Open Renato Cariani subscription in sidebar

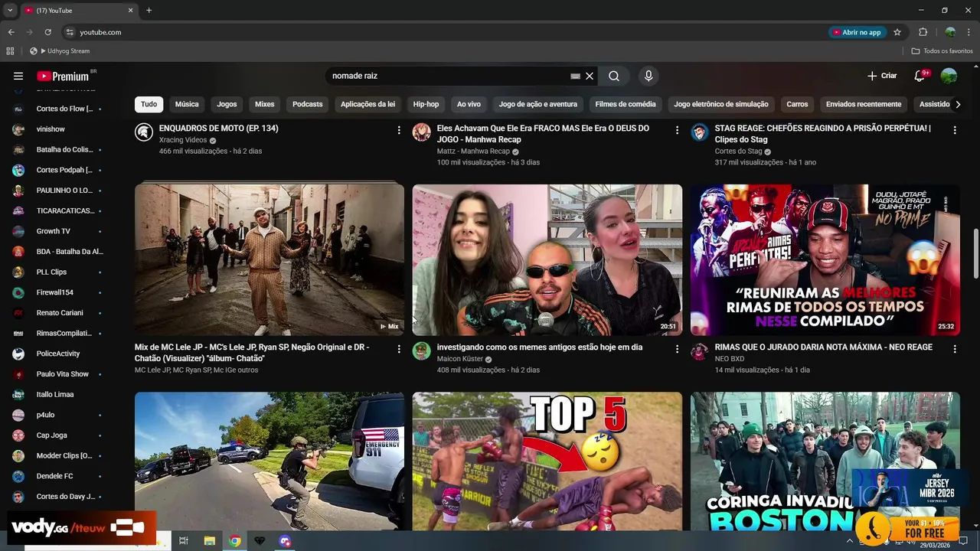[57, 313]
